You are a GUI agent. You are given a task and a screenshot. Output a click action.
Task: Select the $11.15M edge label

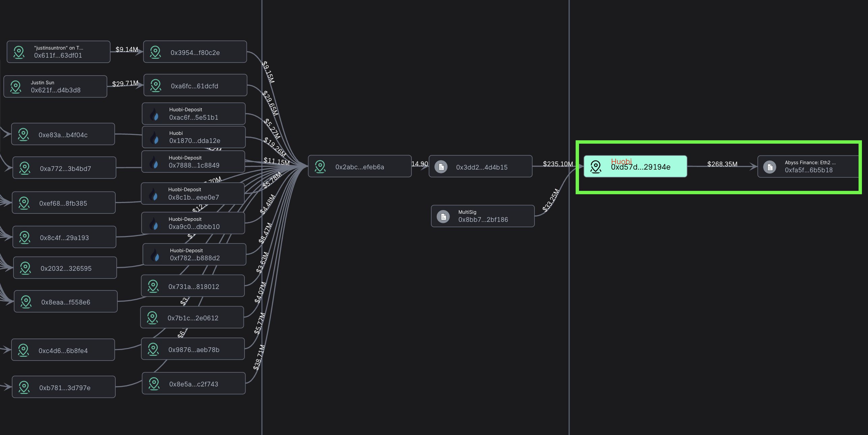coord(277,161)
